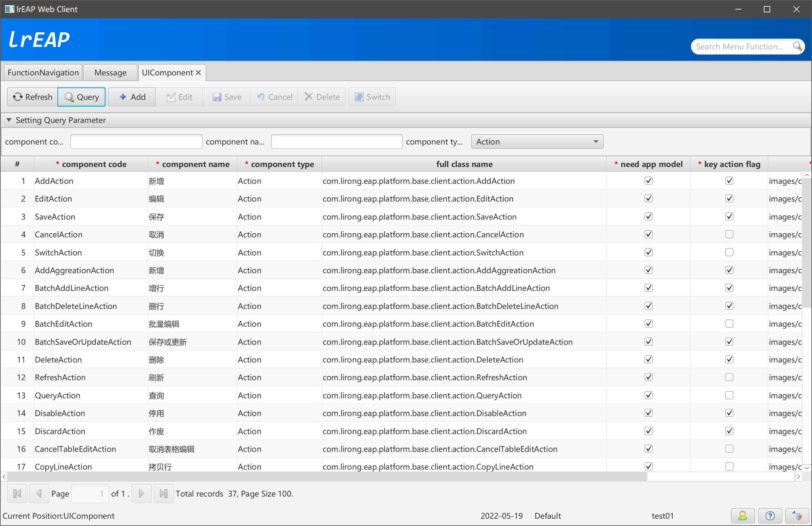The height and width of the screenshot is (526, 812).
Task: Switch to the Message tab
Action: (x=110, y=73)
